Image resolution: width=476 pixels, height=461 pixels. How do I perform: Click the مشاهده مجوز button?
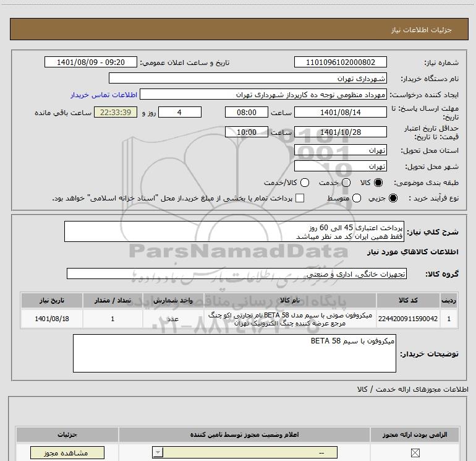[67, 453]
